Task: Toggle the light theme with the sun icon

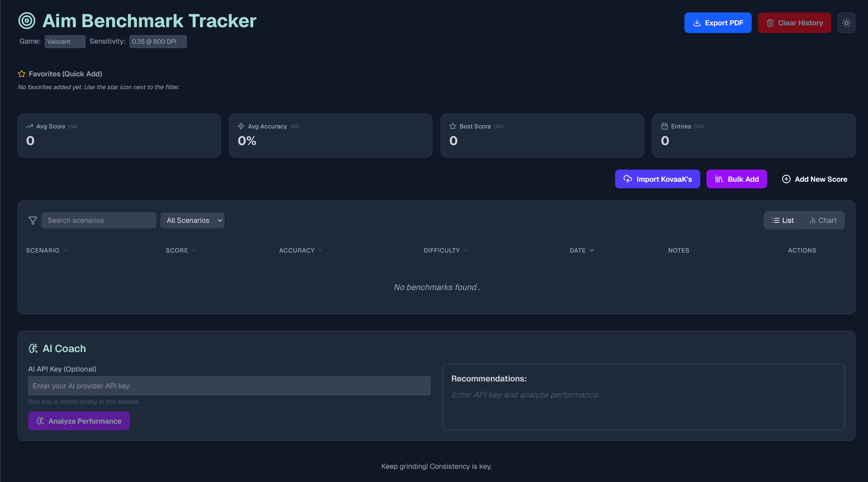Action: [x=846, y=22]
